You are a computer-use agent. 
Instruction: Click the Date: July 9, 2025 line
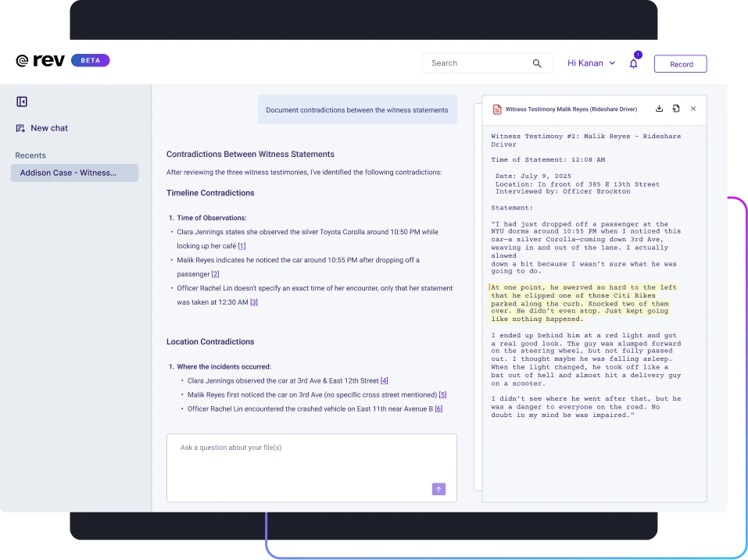[x=533, y=176]
